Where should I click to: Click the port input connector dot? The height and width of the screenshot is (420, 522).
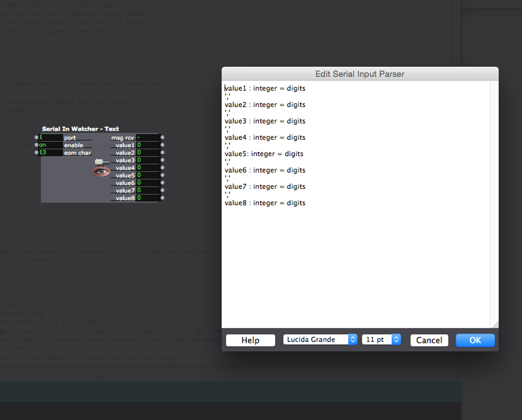36,137
